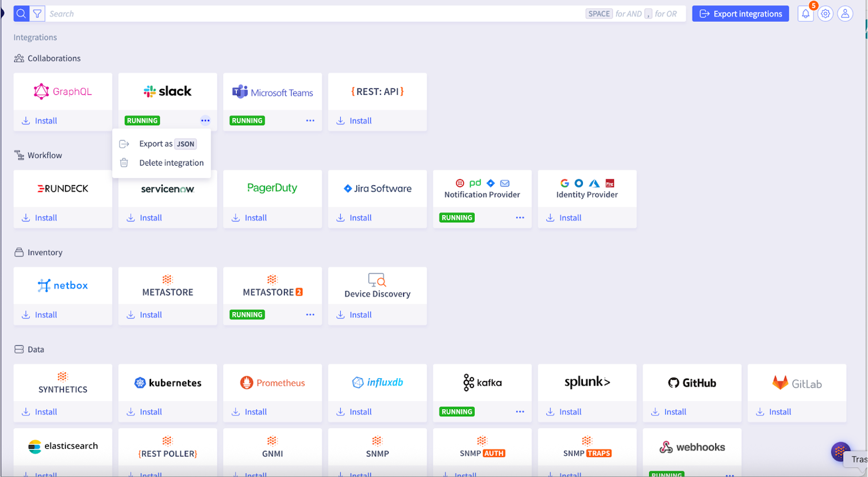The width and height of the screenshot is (868, 477).
Task: Open the Microsoft Teams ellipsis menu
Action: [x=310, y=120]
